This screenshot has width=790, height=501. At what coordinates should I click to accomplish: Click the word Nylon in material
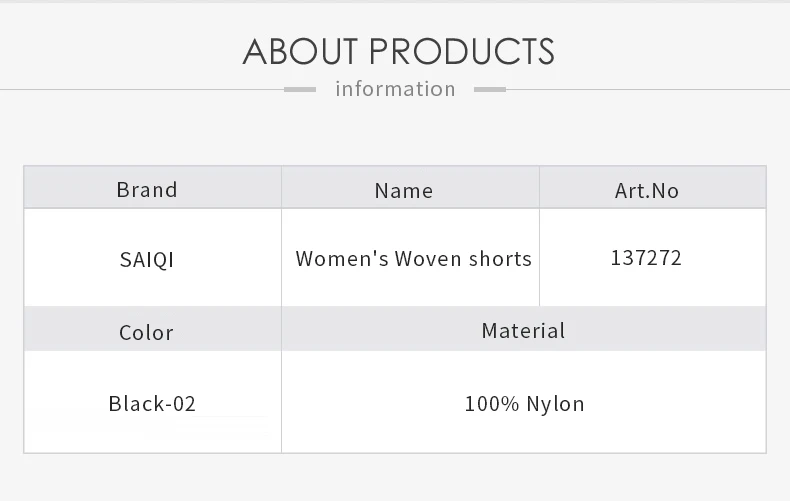pos(555,404)
